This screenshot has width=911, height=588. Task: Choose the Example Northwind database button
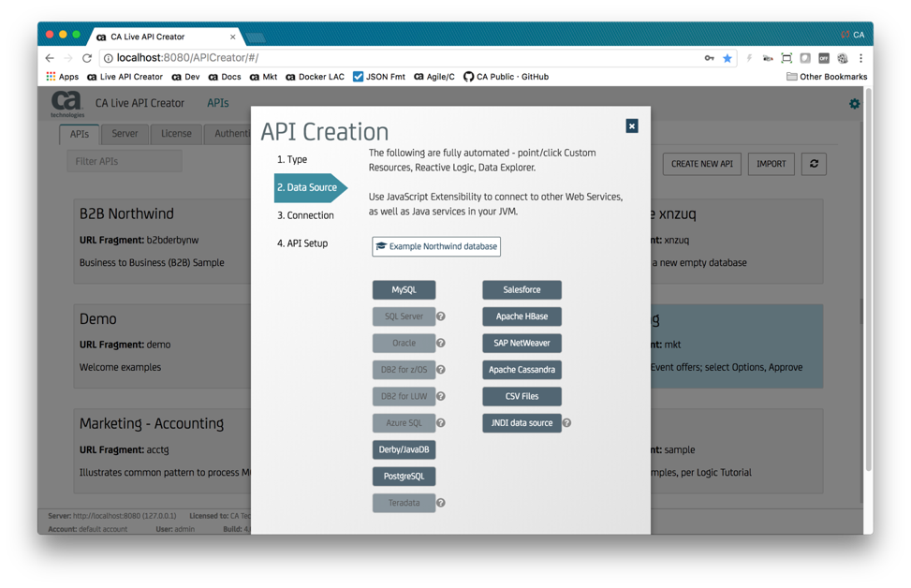[436, 246]
